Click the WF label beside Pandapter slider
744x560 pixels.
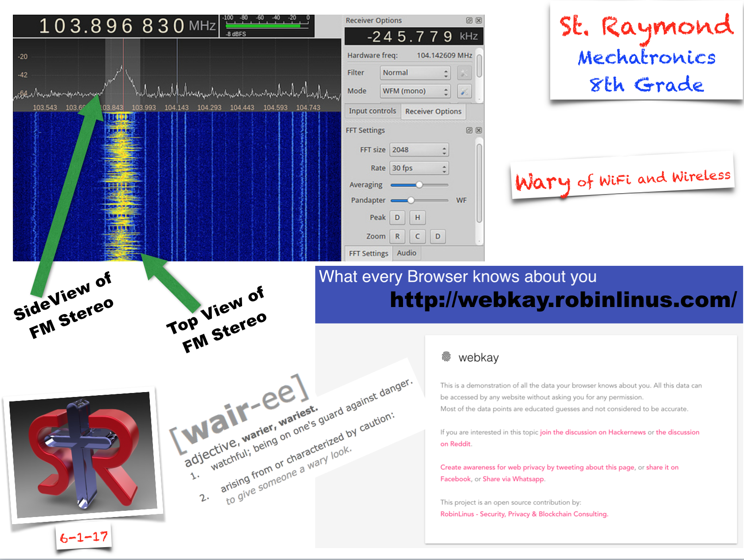461,200
